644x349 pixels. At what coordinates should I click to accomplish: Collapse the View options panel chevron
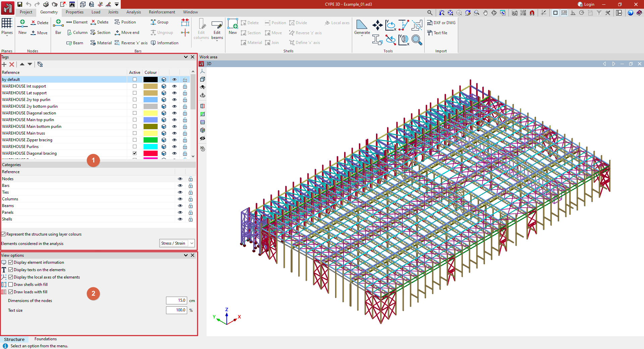pyautogui.click(x=185, y=255)
